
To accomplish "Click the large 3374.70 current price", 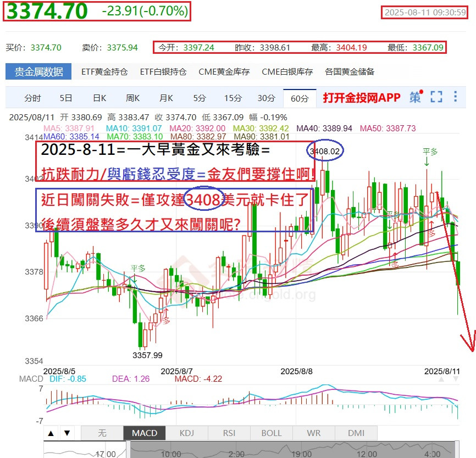I will point(47,11).
